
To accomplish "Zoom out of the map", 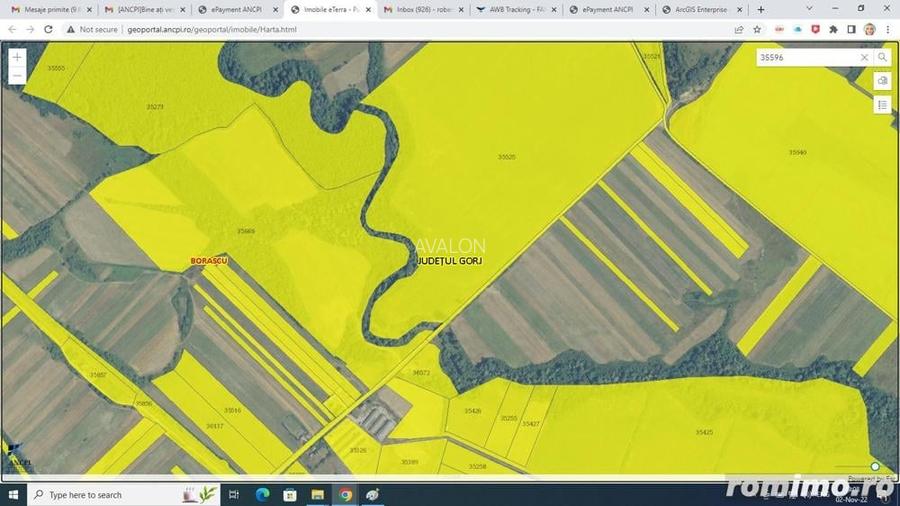I will coord(17,76).
